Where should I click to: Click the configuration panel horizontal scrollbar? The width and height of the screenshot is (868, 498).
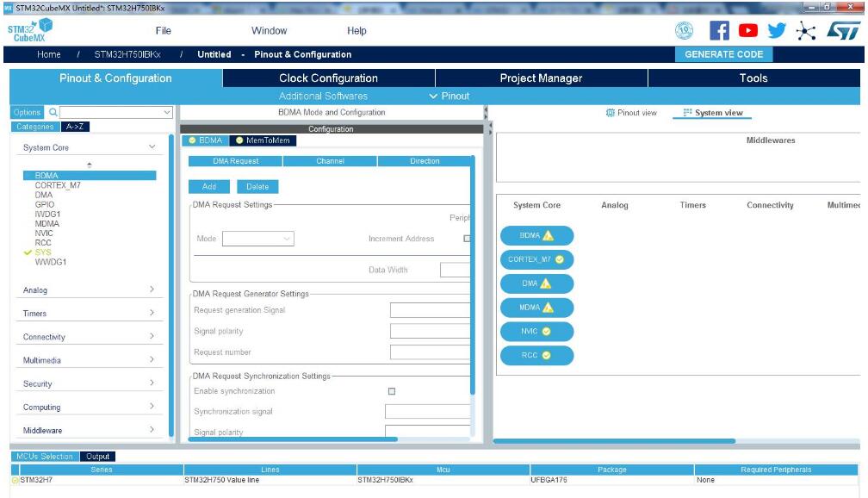(x=293, y=439)
